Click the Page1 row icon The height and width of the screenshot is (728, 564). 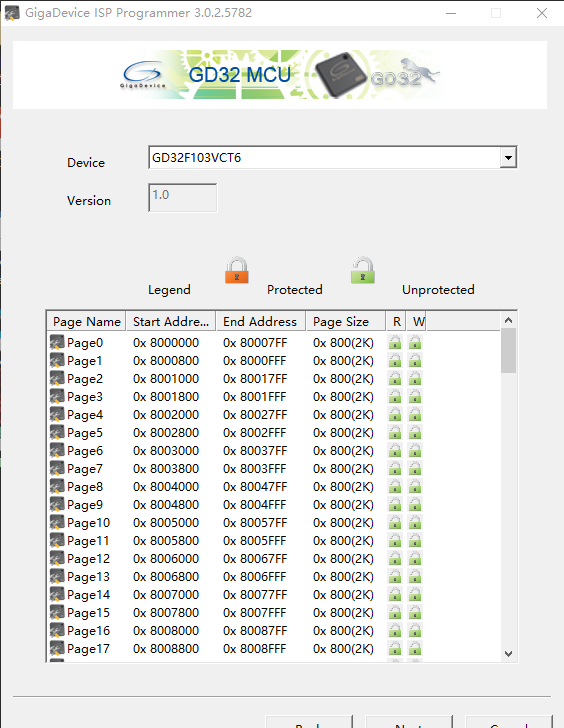(x=57, y=360)
